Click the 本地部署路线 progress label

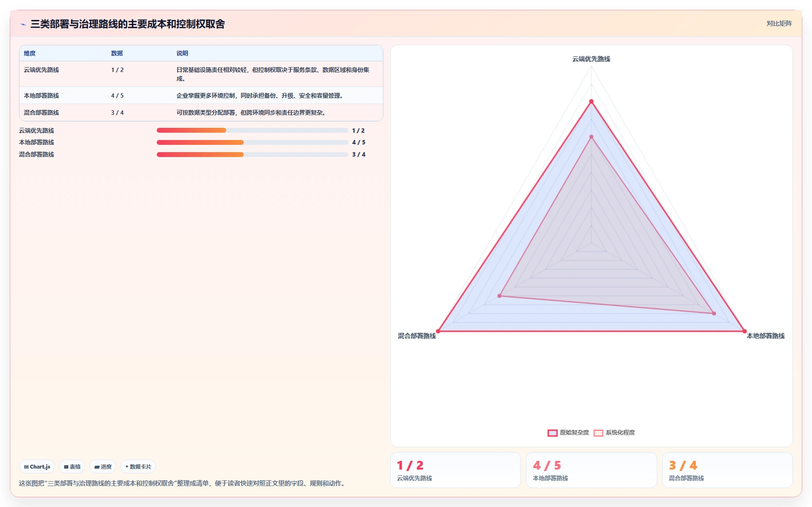click(x=36, y=142)
